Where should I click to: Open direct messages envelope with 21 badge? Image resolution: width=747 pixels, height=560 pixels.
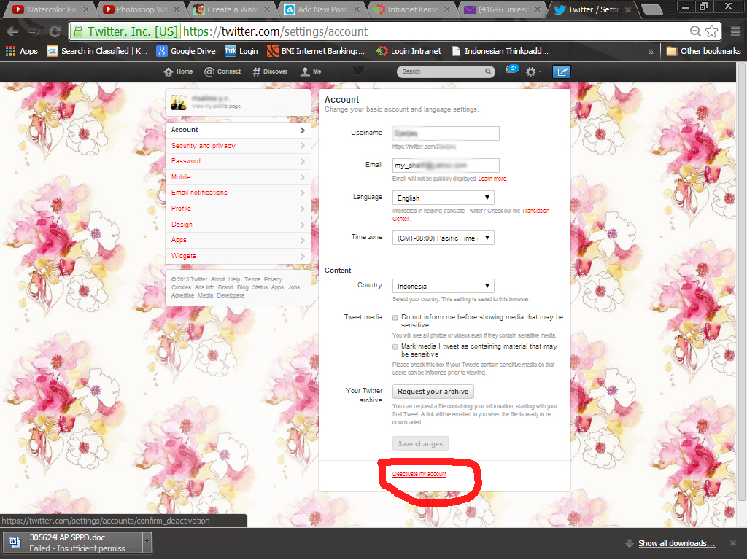[x=511, y=70]
